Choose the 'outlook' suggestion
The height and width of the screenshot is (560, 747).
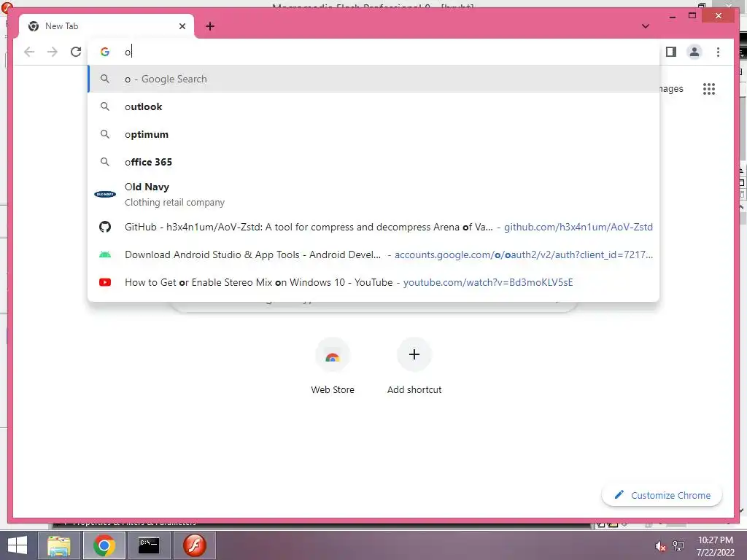tap(373, 106)
